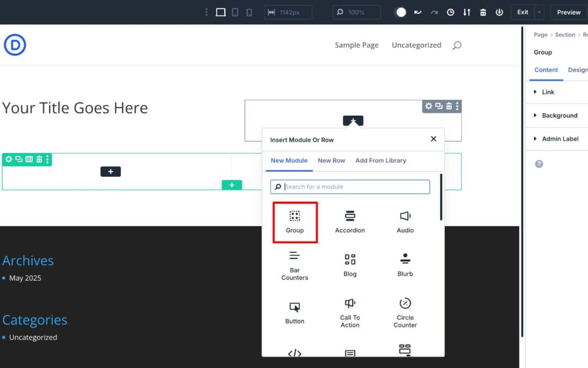Add the Call To Action module

tap(350, 312)
